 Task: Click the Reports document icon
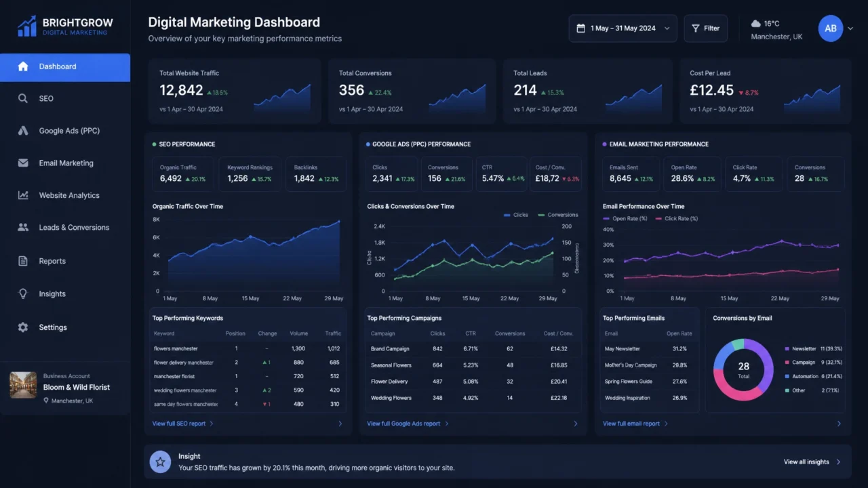click(23, 261)
